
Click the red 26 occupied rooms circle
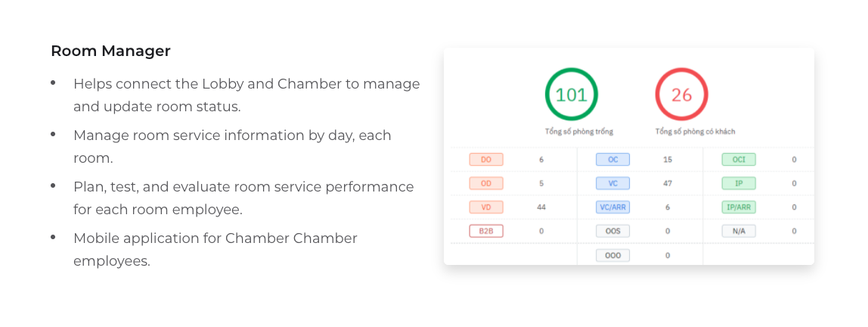(x=681, y=95)
